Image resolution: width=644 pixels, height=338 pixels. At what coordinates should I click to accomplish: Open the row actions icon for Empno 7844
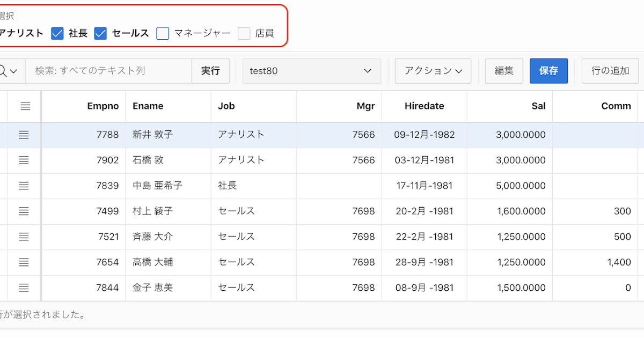coord(24,288)
